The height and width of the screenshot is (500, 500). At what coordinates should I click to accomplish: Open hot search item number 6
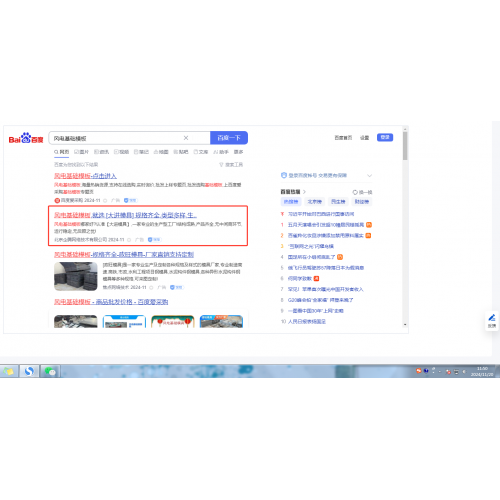[x=300, y=278]
